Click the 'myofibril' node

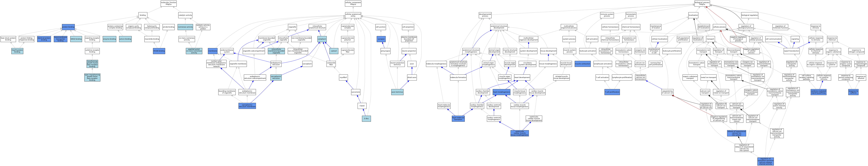pyautogui.click(x=343, y=78)
